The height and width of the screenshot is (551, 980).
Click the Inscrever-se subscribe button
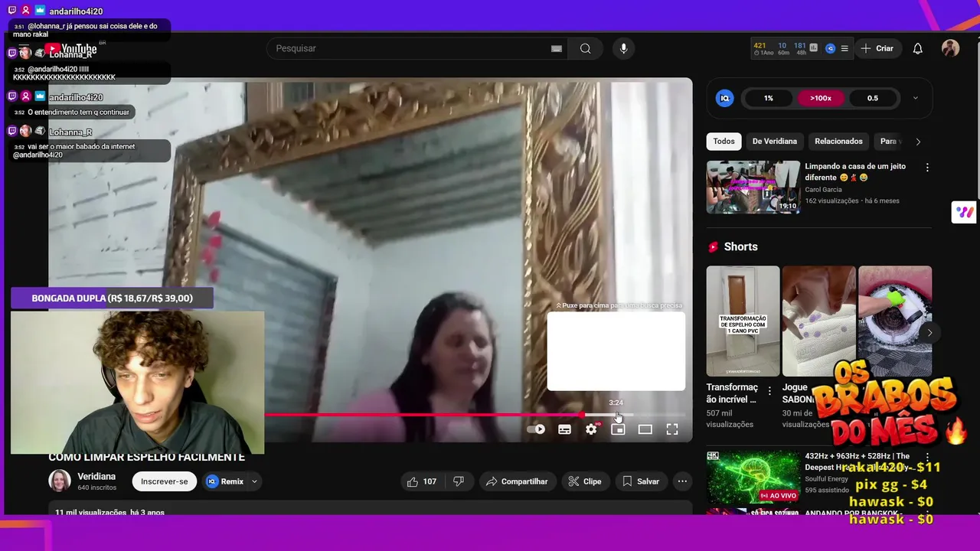pyautogui.click(x=165, y=481)
